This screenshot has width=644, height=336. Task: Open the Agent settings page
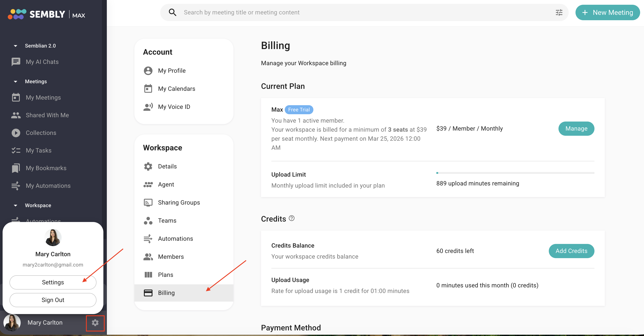(166, 185)
